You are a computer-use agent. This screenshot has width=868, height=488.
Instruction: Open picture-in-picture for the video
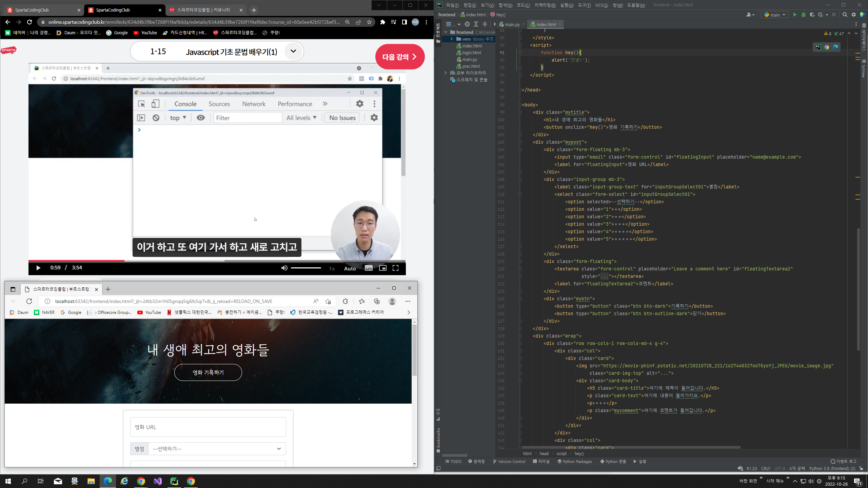click(382, 268)
